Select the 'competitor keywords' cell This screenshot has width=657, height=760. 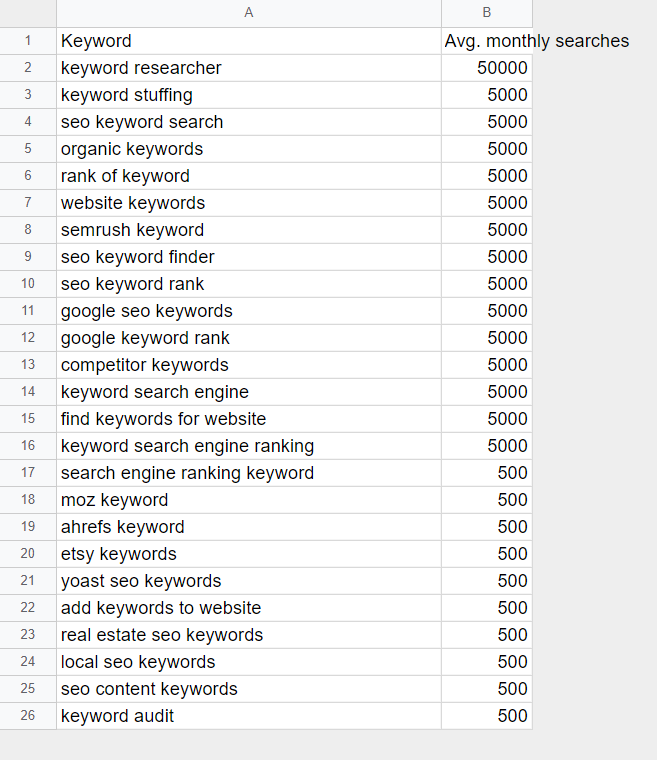click(249, 365)
